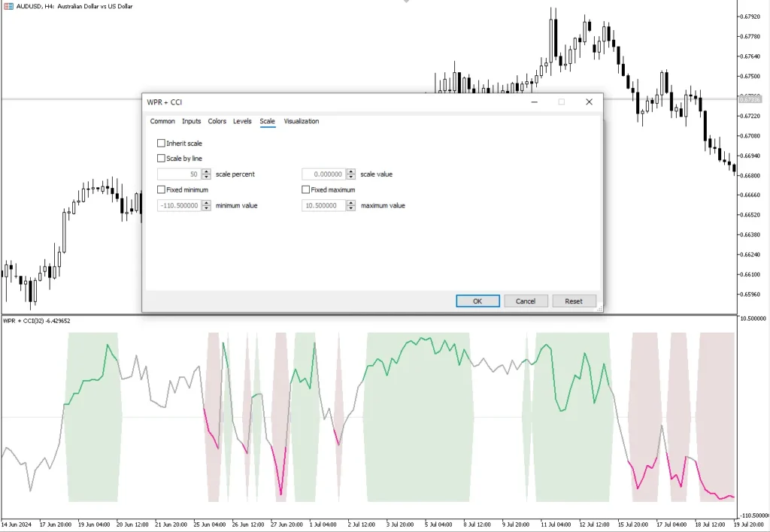The height and width of the screenshot is (532, 770).
Task: Close the WPR + CCI dialog
Action: click(x=589, y=102)
